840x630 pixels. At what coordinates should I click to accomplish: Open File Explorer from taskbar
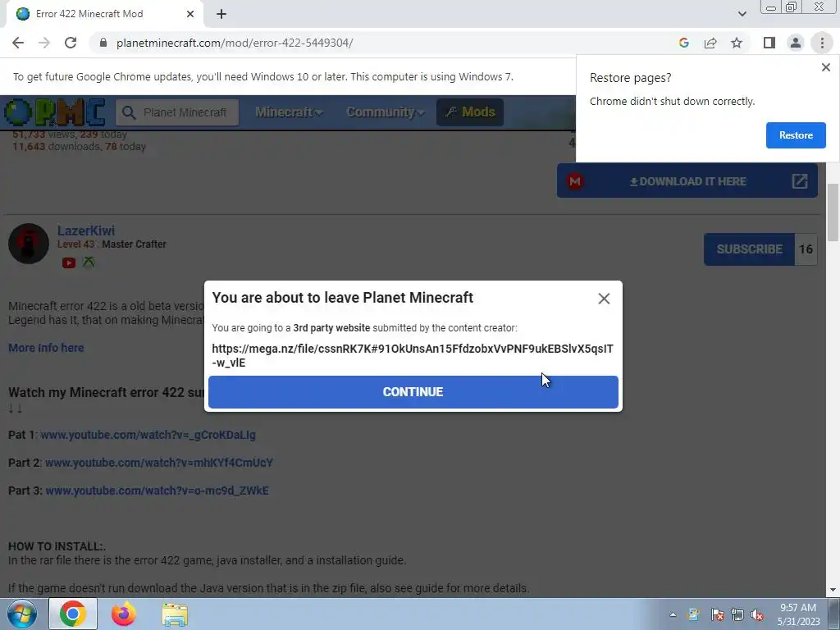tap(176, 614)
